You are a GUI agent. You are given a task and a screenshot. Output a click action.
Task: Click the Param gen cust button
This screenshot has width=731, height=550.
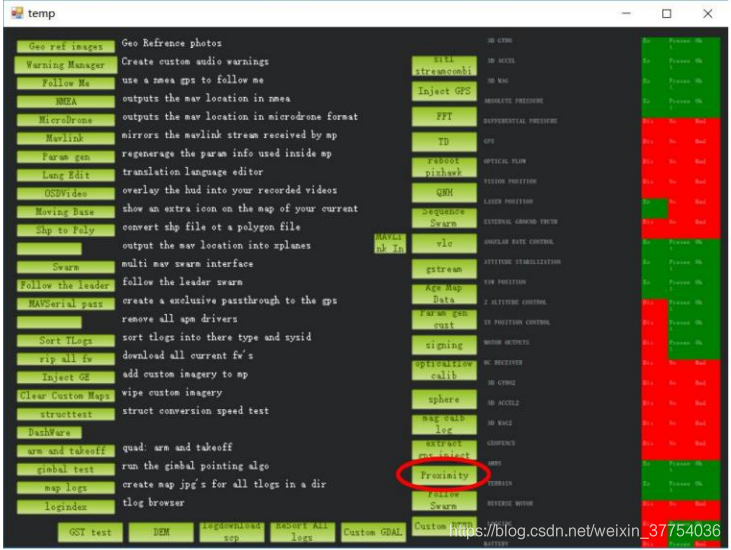pos(444,319)
